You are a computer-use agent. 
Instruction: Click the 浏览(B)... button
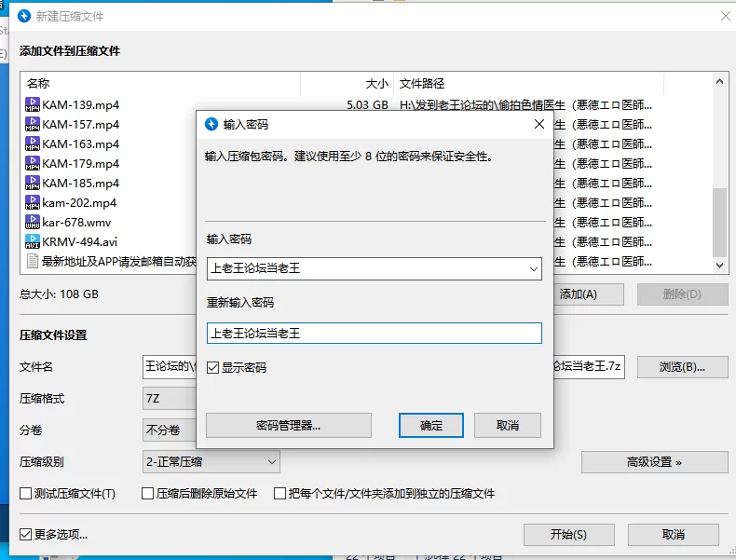coord(683,367)
